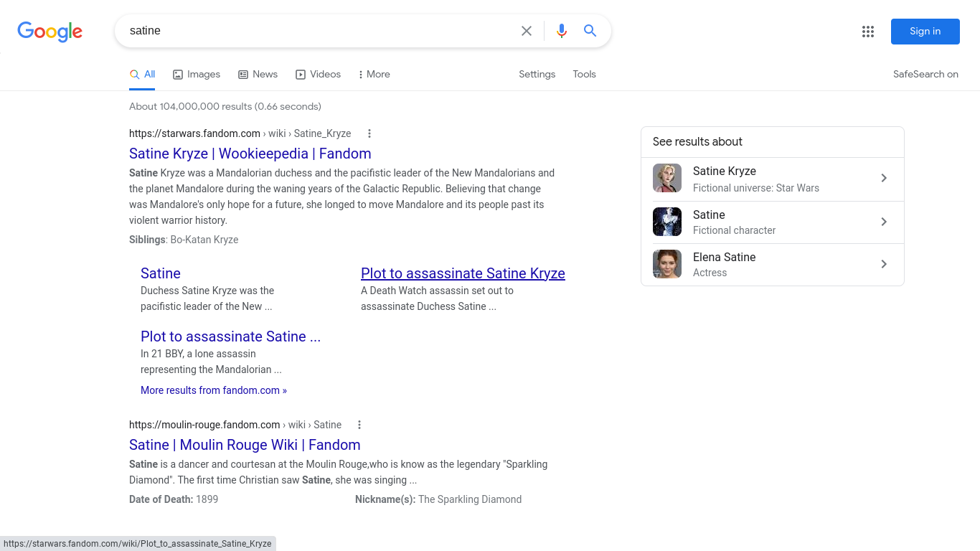Start voice search with microphone icon
The image size is (980, 551).
562,31
